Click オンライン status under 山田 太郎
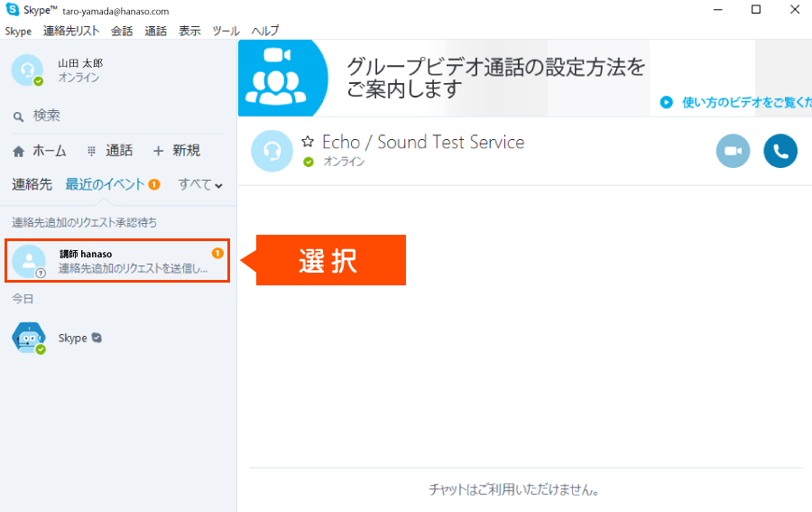This screenshot has width=812, height=512. pyautogui.click(x=78, y=78)
